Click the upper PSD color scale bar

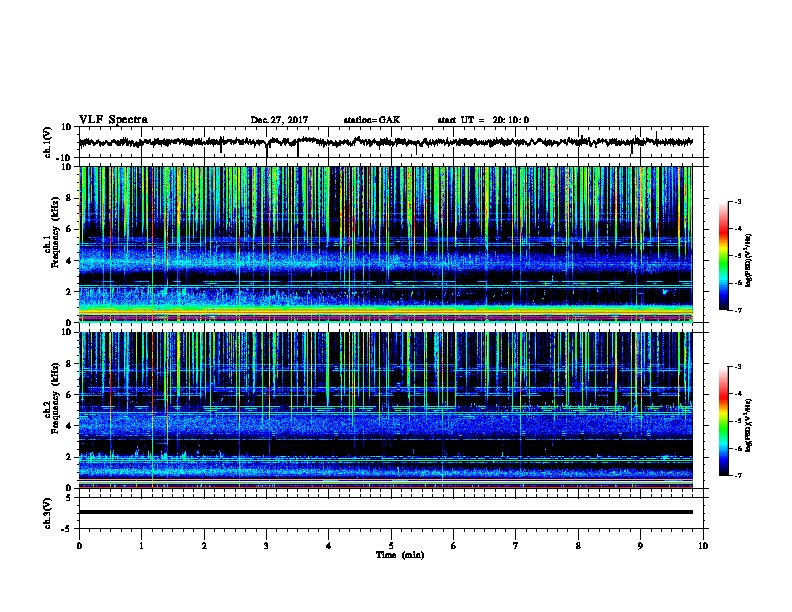723,256
